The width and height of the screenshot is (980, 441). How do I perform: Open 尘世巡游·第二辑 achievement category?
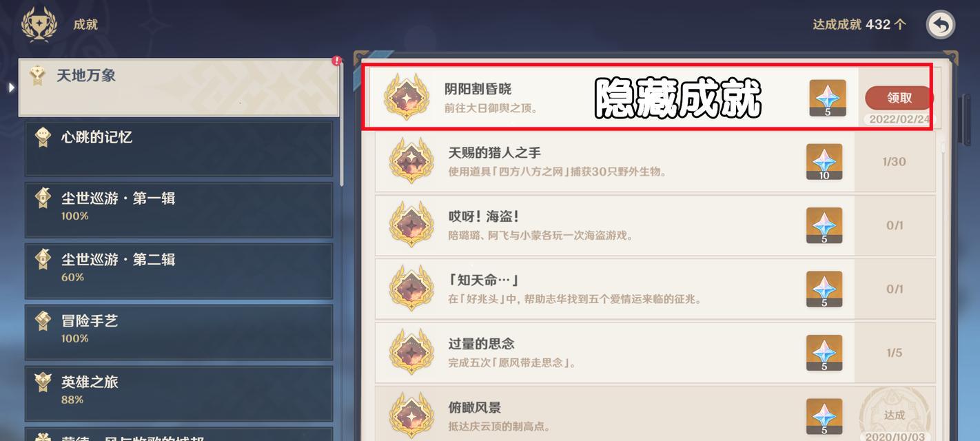178,271
